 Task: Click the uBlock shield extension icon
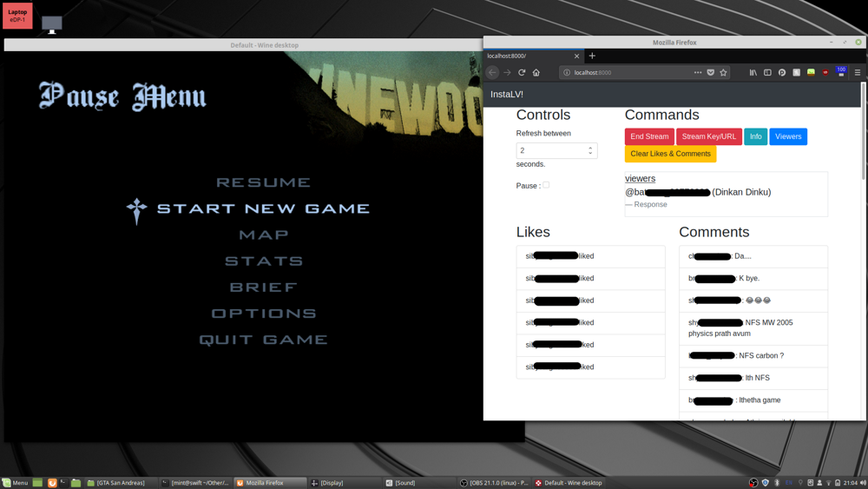pos(825,73)
